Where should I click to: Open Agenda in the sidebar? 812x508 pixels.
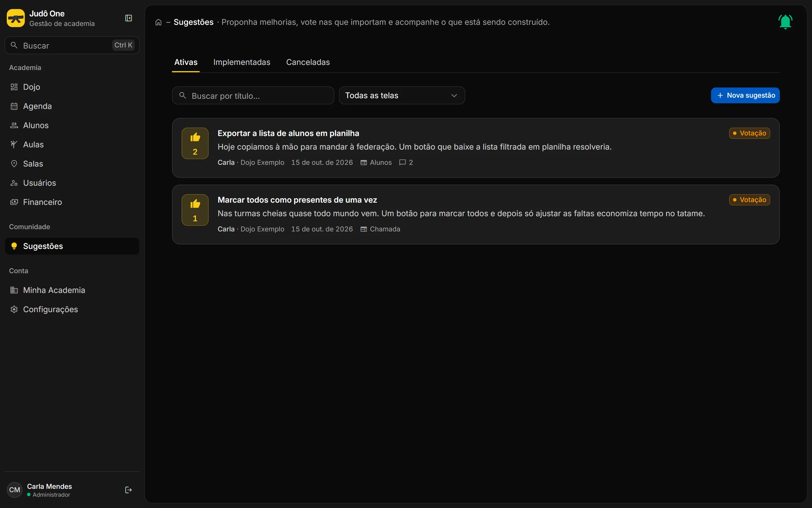click(72, 106)
